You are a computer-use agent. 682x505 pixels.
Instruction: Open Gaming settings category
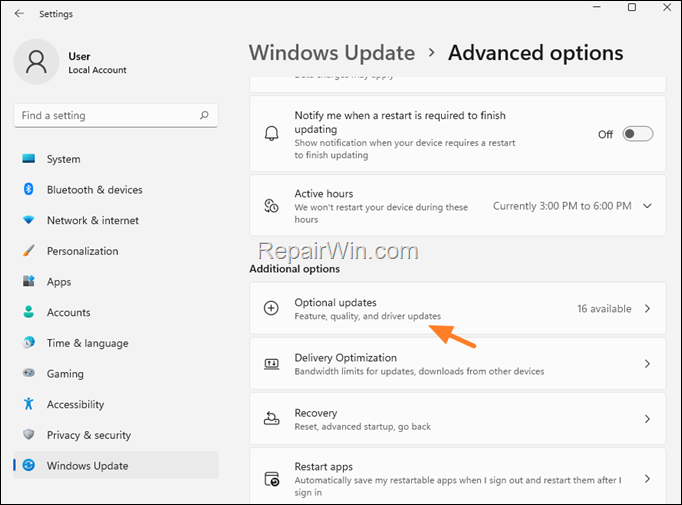(116, 373)
